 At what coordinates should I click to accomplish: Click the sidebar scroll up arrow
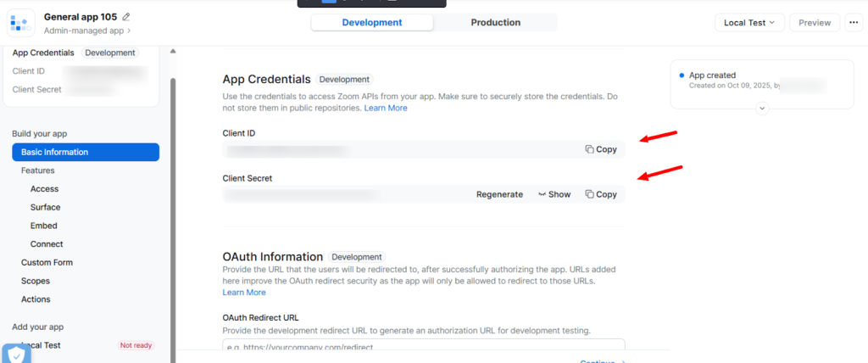(x=174, y=52)
